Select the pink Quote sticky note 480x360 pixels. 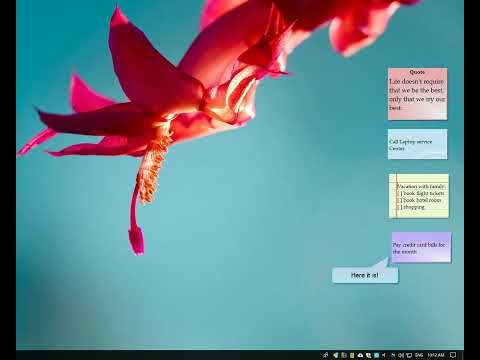tap(417, 94)
